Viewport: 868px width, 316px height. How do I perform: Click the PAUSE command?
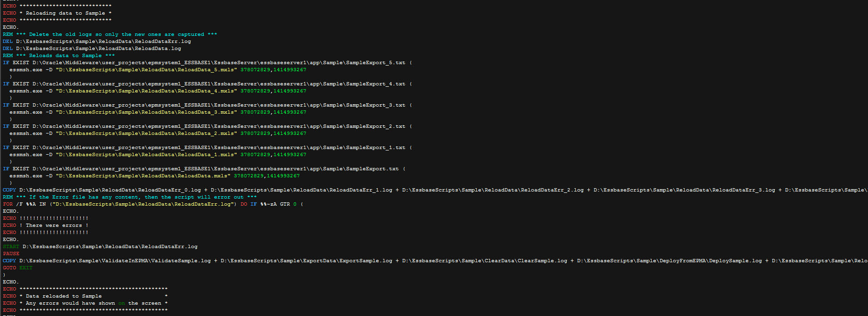11,254
